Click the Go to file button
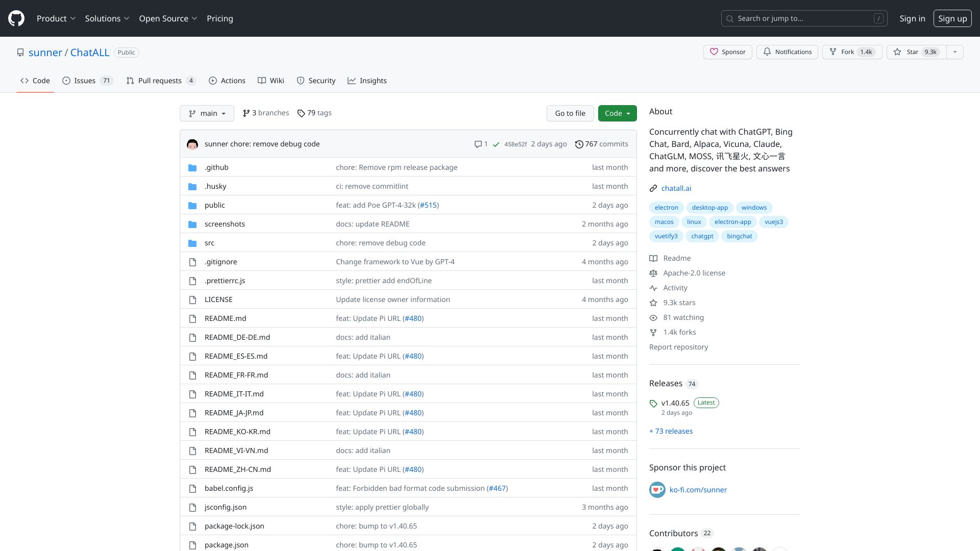 (570, 113)
